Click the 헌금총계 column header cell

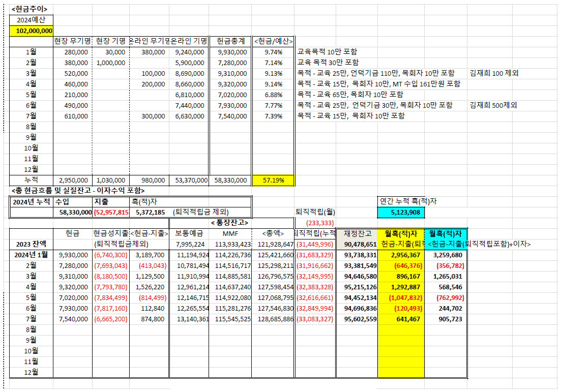(x=230, y=41)
